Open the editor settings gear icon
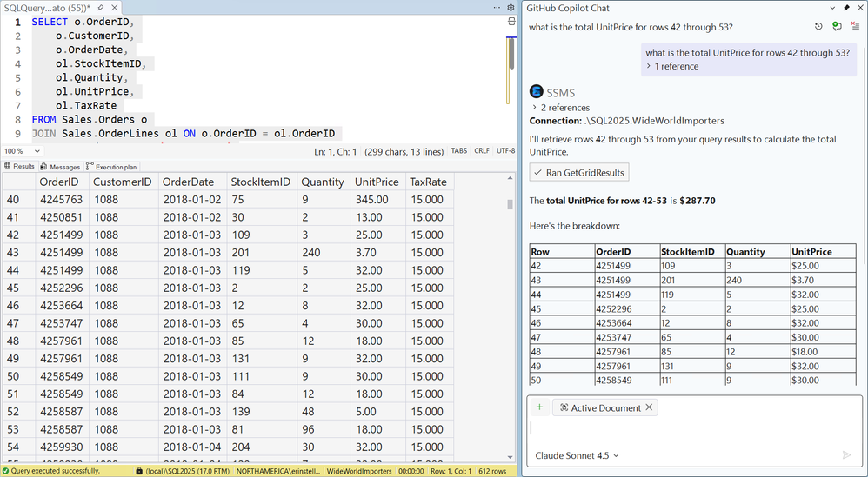 (x=511, y=8)
